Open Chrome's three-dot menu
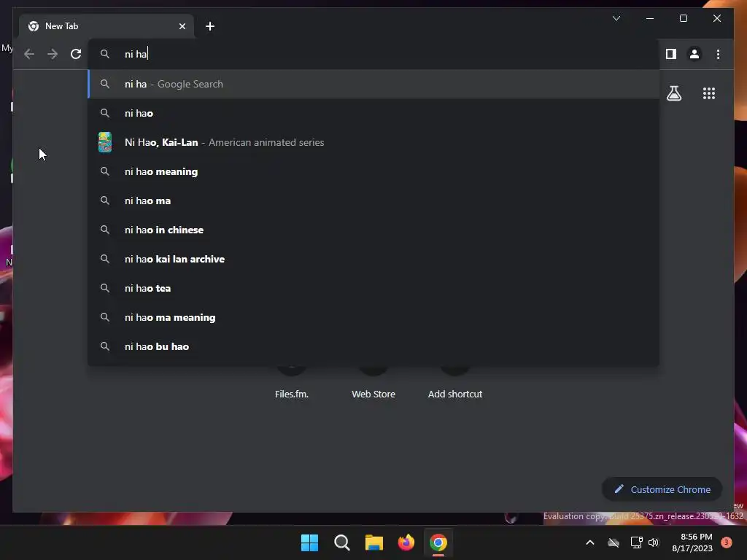The image size is (747, 560). click(718, 54)
